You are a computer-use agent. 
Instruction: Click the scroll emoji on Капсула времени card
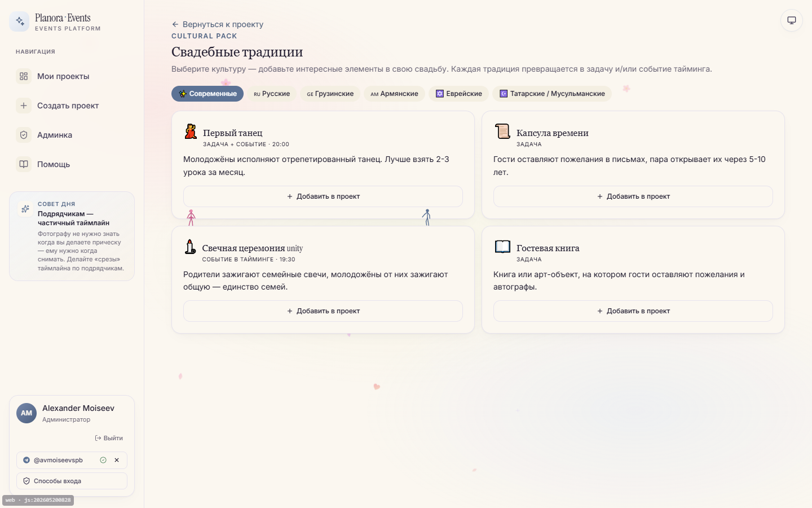502,132
